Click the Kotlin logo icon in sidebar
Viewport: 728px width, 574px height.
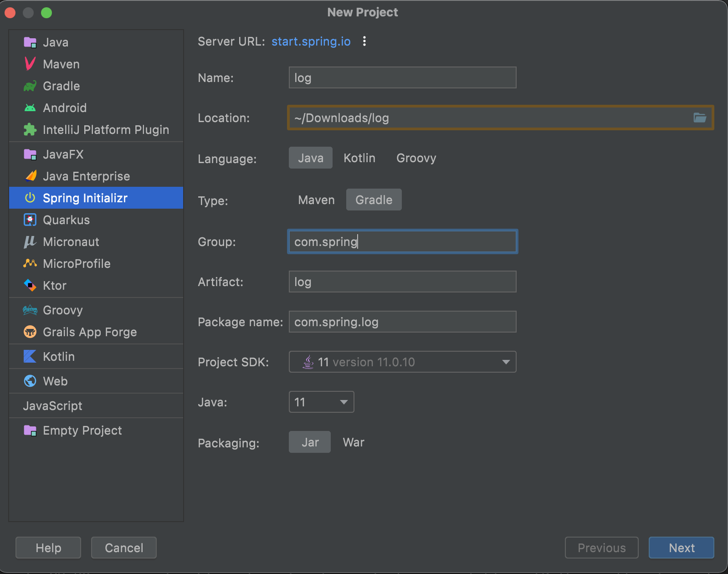(x=30, y=357)
